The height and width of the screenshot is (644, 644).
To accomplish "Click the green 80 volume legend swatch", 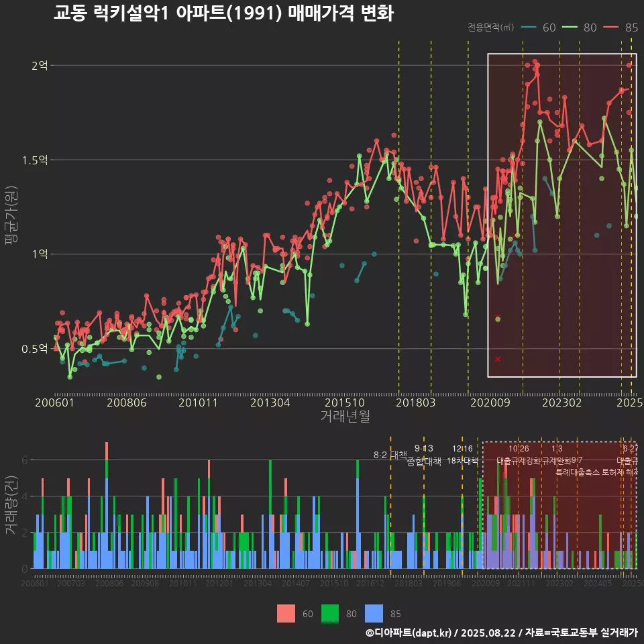I will tap(330, 614).
